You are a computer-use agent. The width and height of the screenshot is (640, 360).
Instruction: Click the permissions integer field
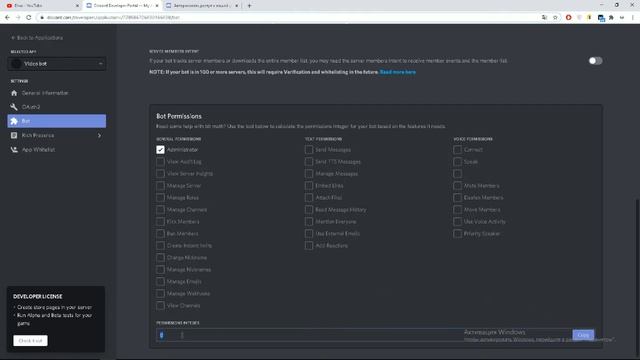pos(364,335)
